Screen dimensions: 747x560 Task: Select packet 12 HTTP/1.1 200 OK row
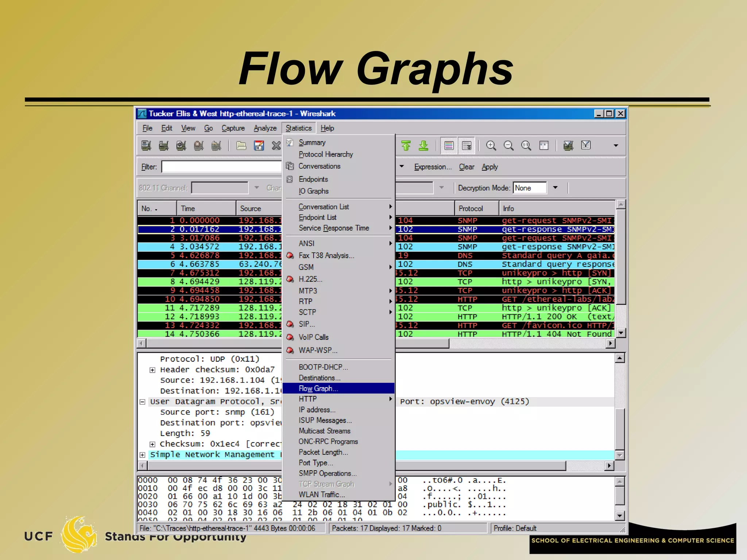click(376, 316)
